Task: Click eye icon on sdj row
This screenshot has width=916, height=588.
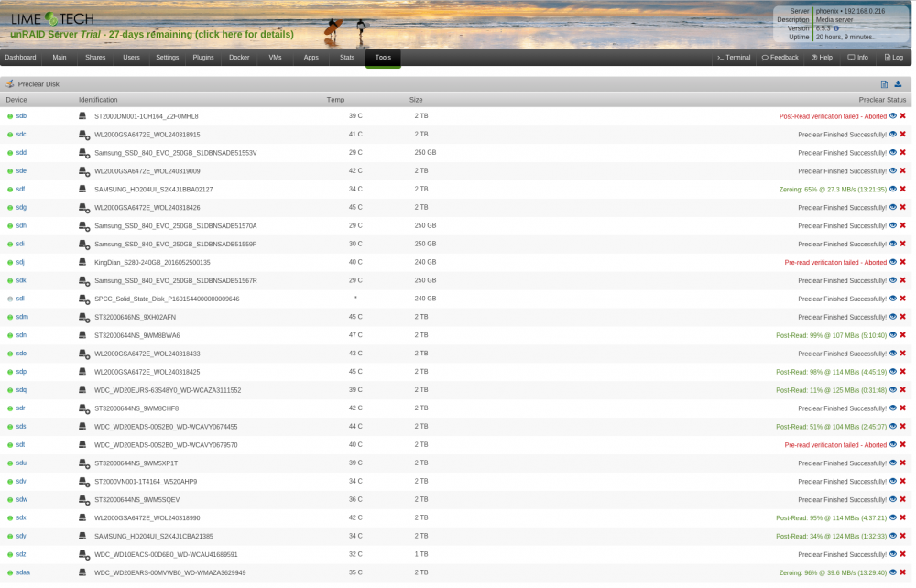Action: pos(892,262)
